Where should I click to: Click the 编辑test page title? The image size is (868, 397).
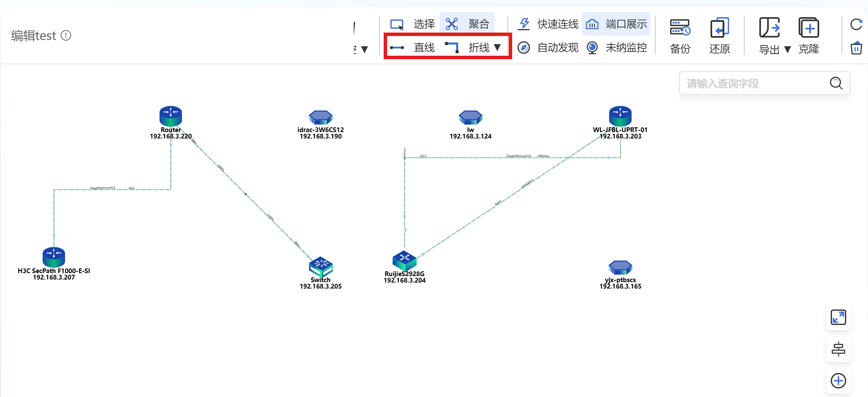[x=33, y=36]
